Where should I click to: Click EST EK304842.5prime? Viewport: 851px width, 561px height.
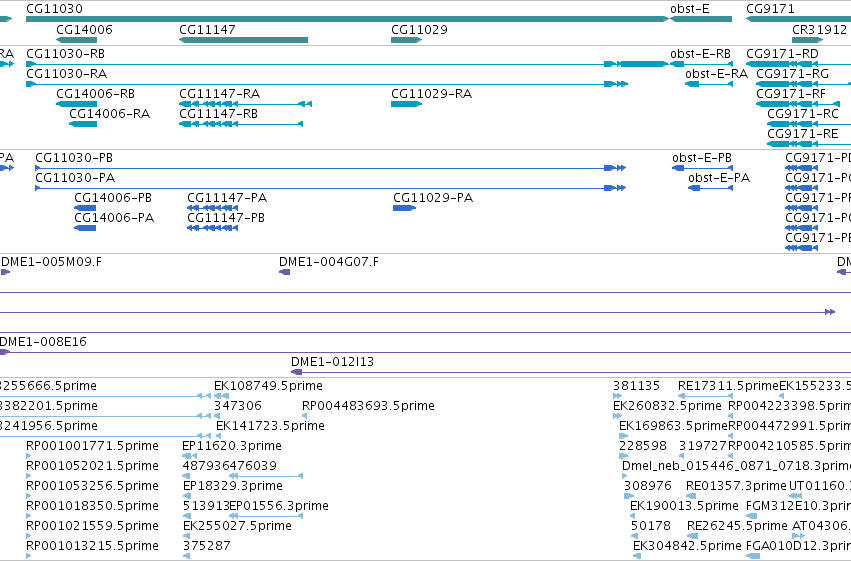coord(637,556)
